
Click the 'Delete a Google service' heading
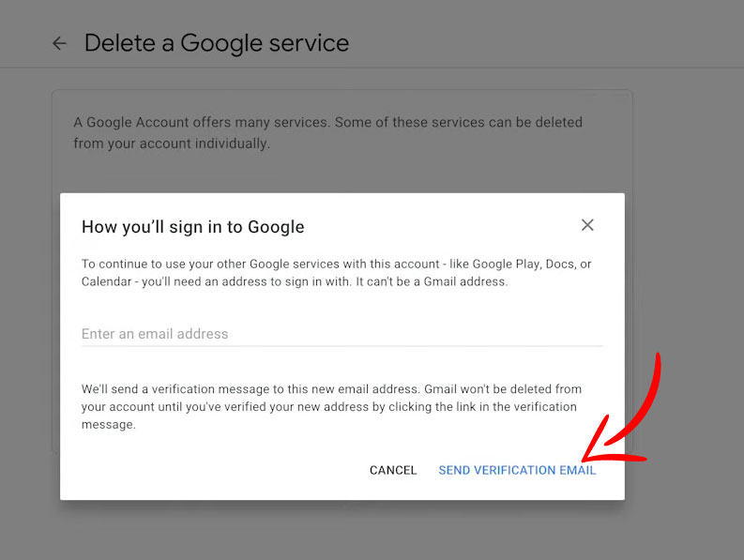pyautogui.click(x=216, y=43)
